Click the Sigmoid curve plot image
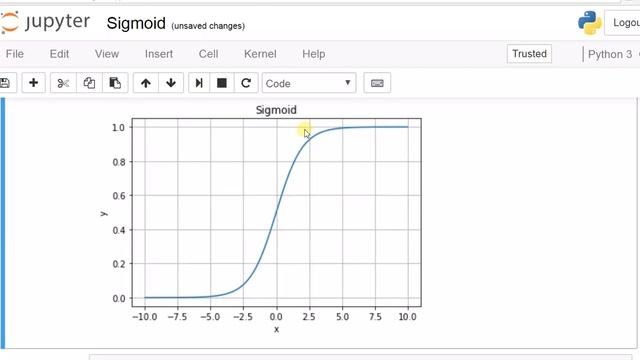The width and height of the screenshot is (640, 360). (x=261, y=219)
